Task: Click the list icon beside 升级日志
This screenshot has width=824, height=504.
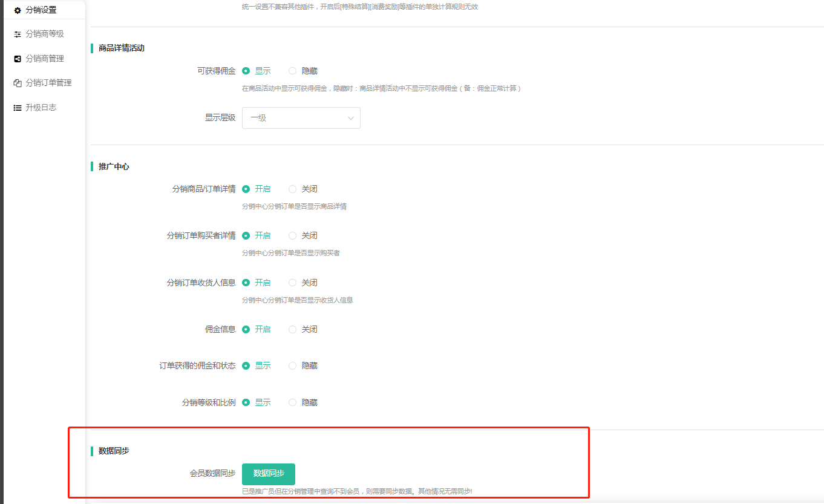Action: coord(18,108)
